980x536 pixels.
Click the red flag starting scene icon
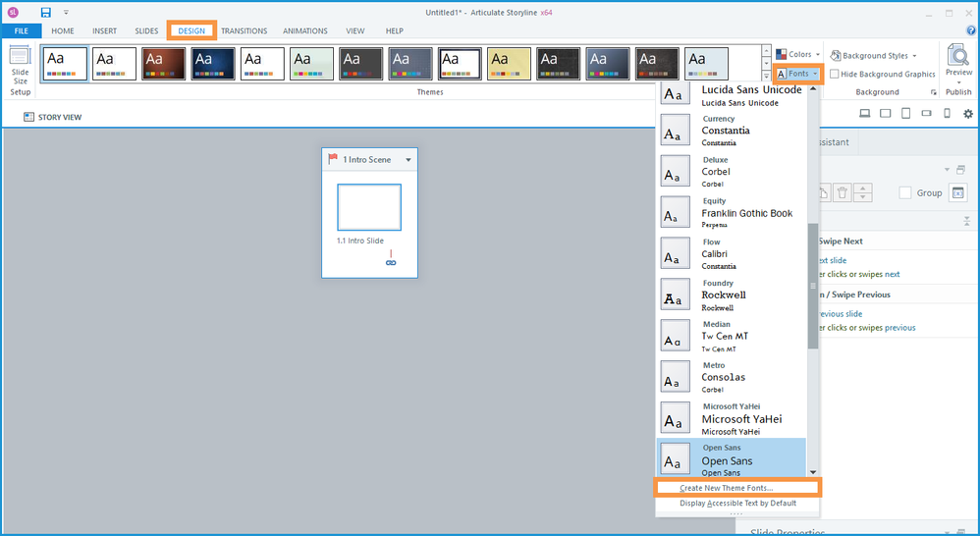click(x=333, y=159)
